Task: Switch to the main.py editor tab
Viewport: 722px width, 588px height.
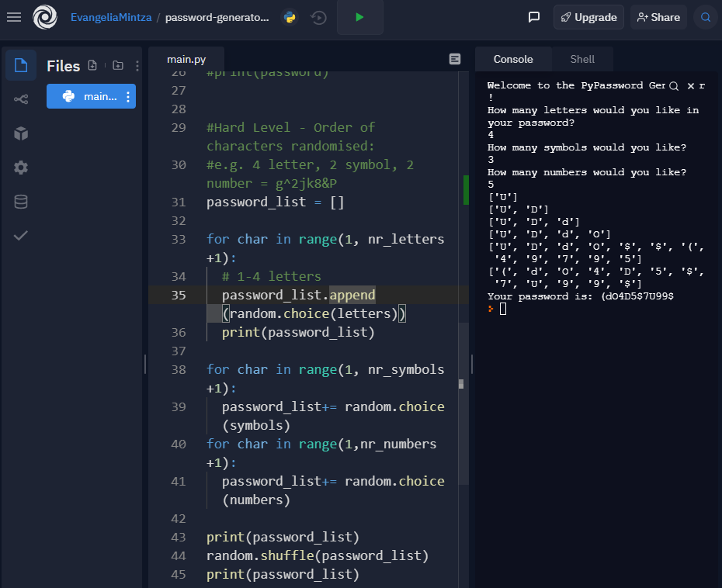Action: pyautogui.click(x=186, y=60)
